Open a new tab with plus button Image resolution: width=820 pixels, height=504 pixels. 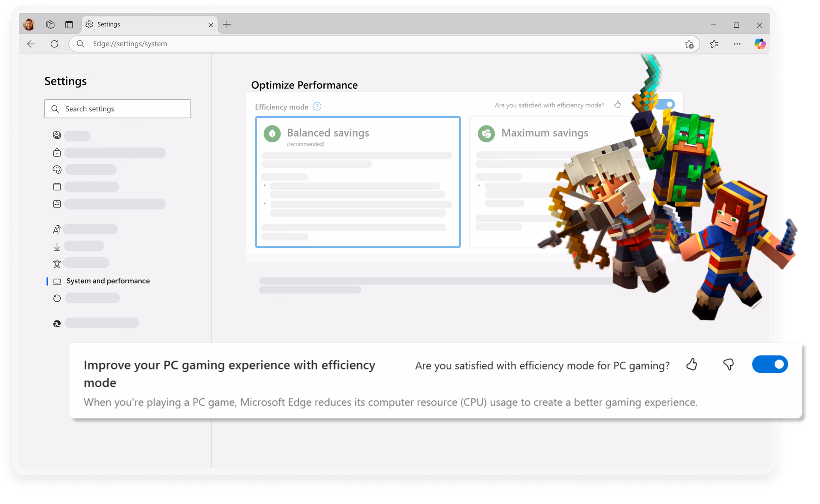[x=227, y=24]
